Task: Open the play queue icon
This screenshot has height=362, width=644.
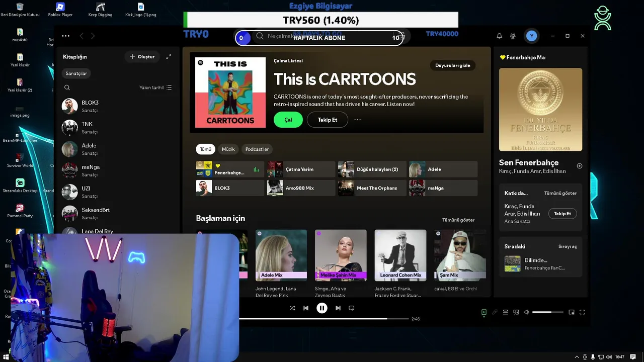Action: [506, 312]
